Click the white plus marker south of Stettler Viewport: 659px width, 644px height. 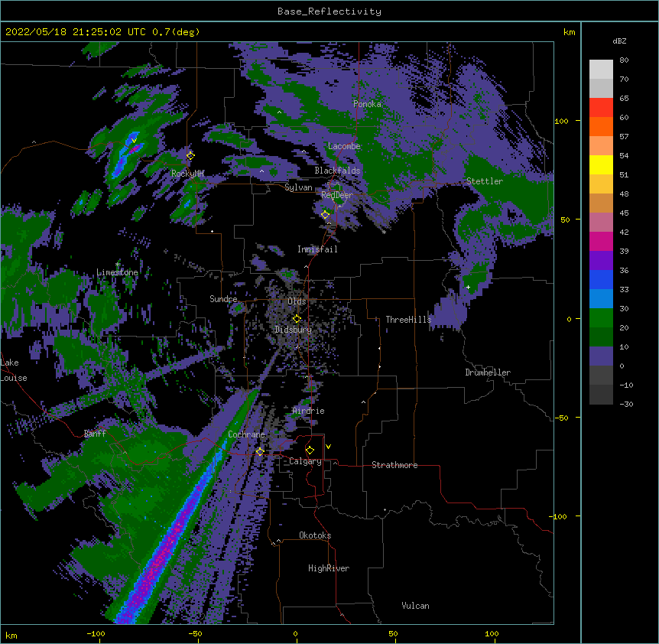coord(468,287)
